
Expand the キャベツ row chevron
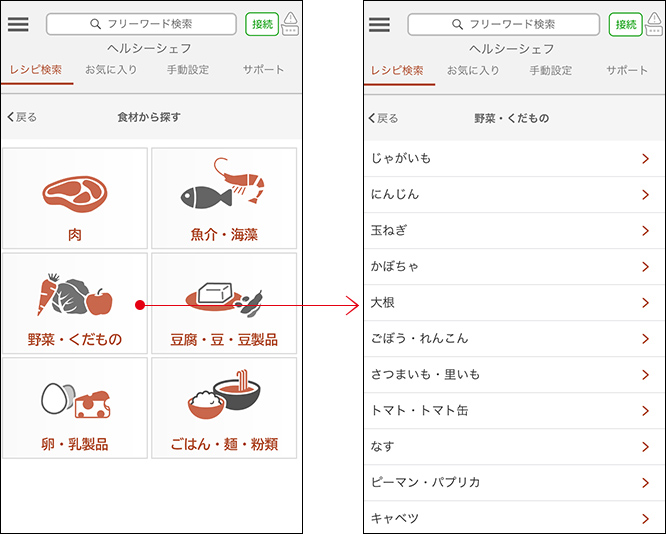645,518
